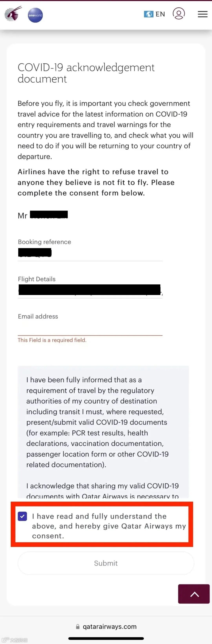
Task: Open the Qatar Airways oryx logo
Action: point(13,14)
